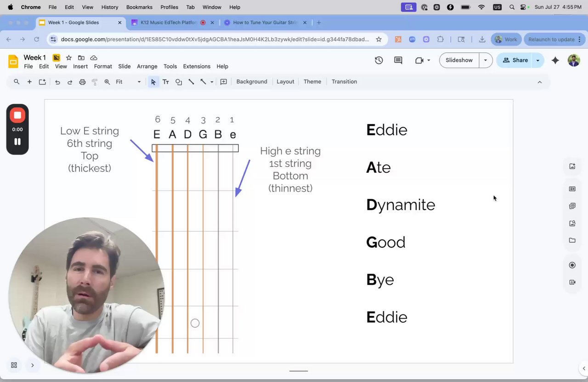Open Google account profile picture
The height and width of the screenshot is (382, 588).
point(574,60)
